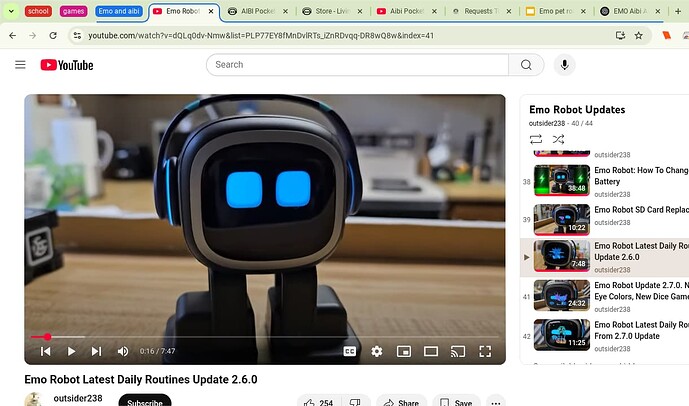Skip to next video
Image resolution: width=689 pixels, height=406 pixels.
[96, 351]
